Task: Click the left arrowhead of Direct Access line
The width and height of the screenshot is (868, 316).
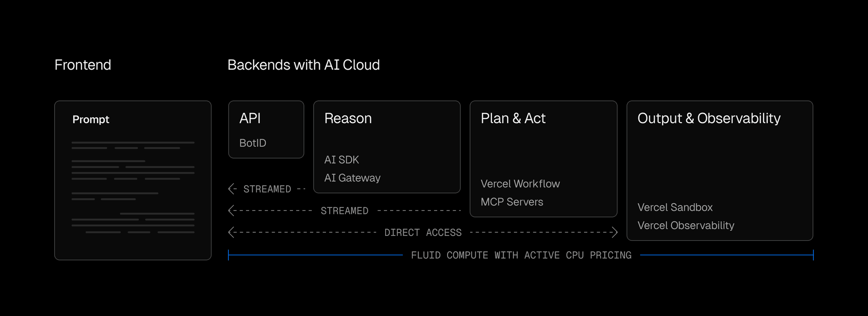Action: (x=232, y=232)
